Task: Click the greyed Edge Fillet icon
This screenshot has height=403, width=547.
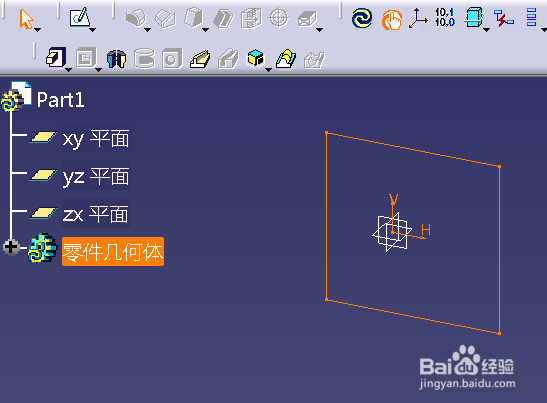Action: (136, 18)
